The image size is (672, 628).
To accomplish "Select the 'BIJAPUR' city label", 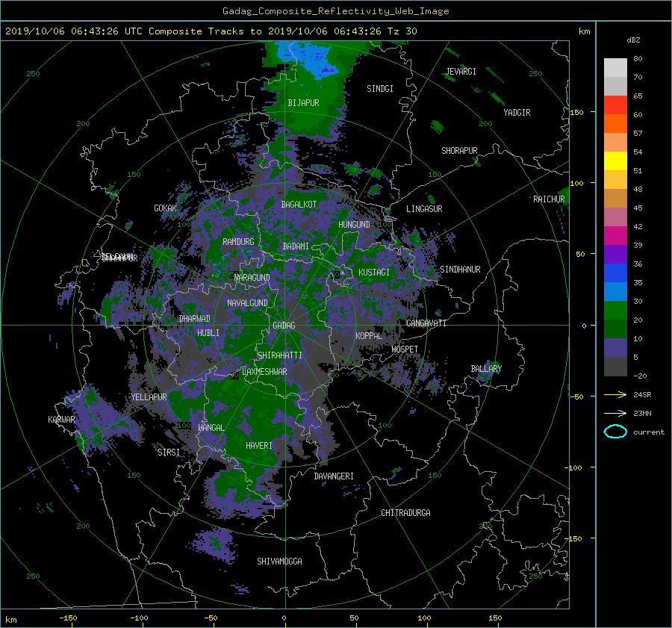I will pyautogui.click(x=303, y=103).
